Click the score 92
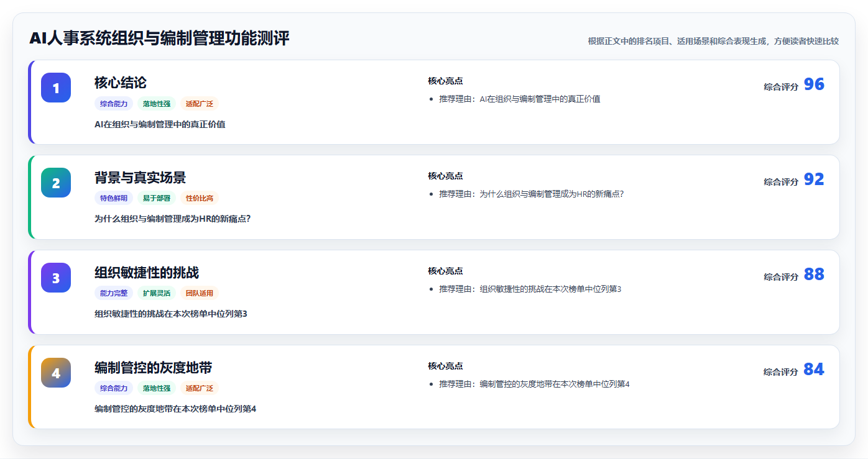The width and height of the screenshot is (868, 459). [814, 180]
